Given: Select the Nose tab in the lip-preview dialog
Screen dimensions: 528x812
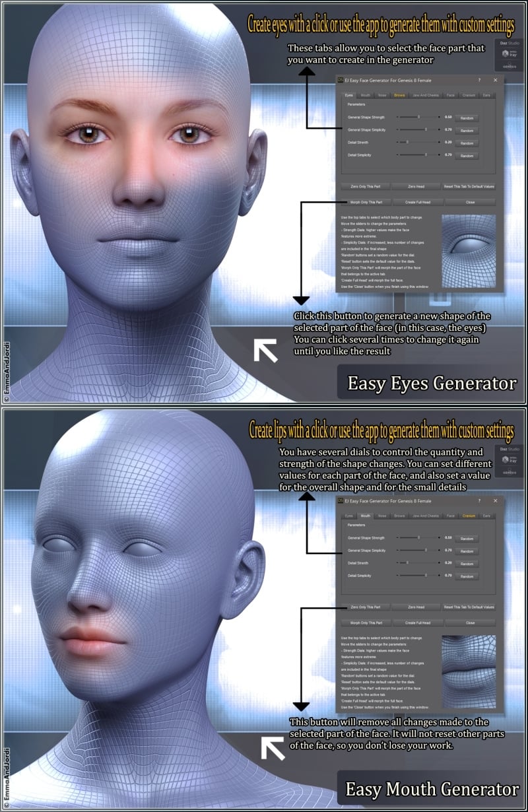Looking at the screenshot, I should 382,516.
